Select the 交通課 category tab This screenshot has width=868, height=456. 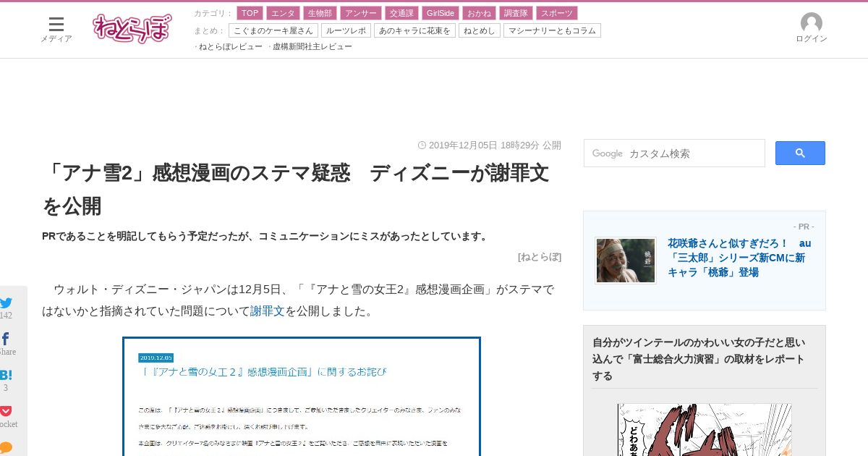(401, 13)
